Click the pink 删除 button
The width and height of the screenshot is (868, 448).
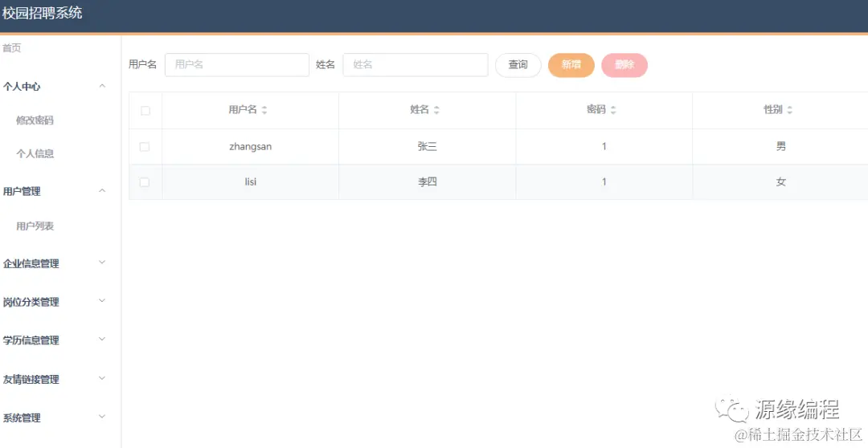click(624, 65)
